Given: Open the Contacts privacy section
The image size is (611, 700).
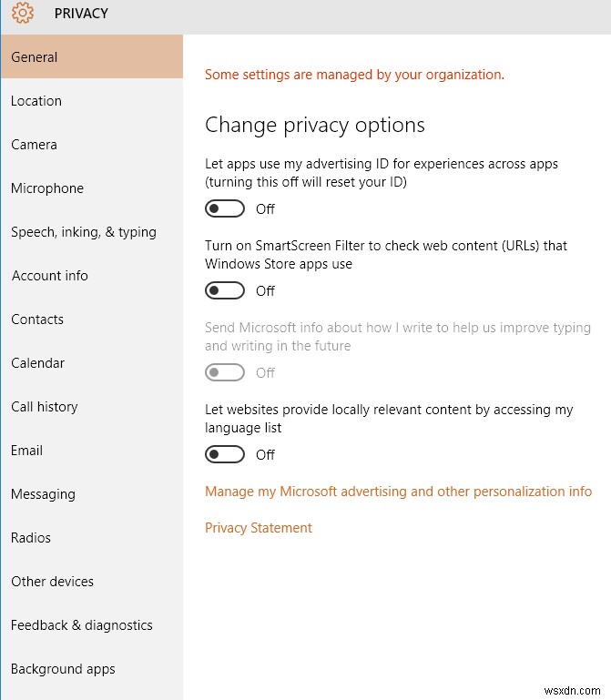Looking at the screenshot, I should [x=37, y=320].
